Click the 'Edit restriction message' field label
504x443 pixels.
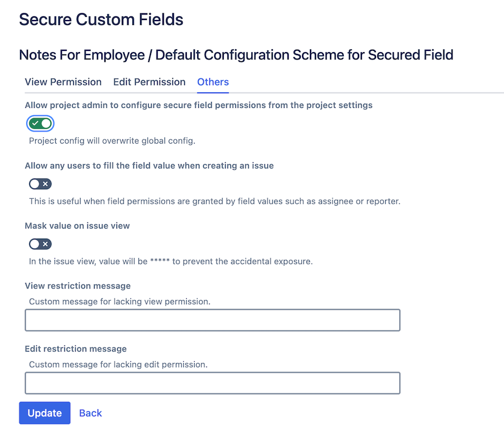(x=76, y=348)
